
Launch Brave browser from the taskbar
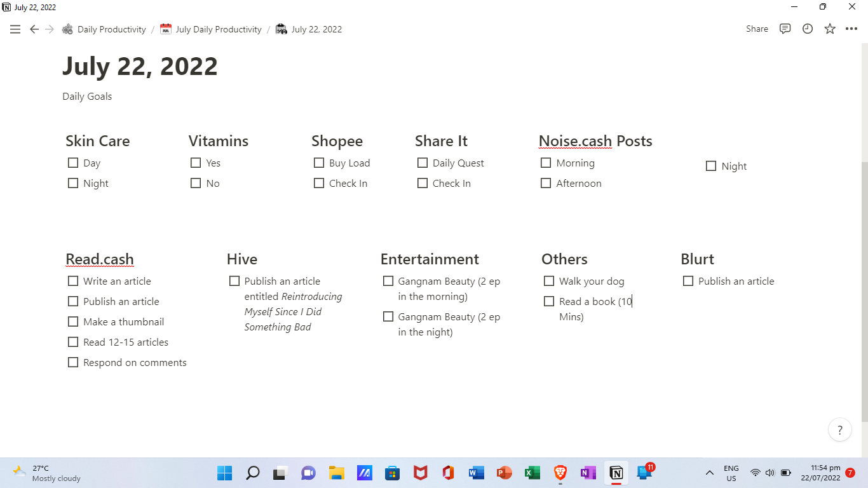tap(560, 473)
